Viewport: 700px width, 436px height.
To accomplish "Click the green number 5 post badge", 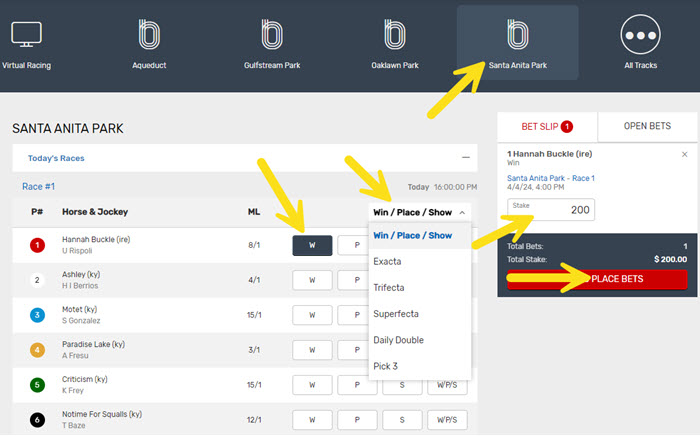I will 37,385.
